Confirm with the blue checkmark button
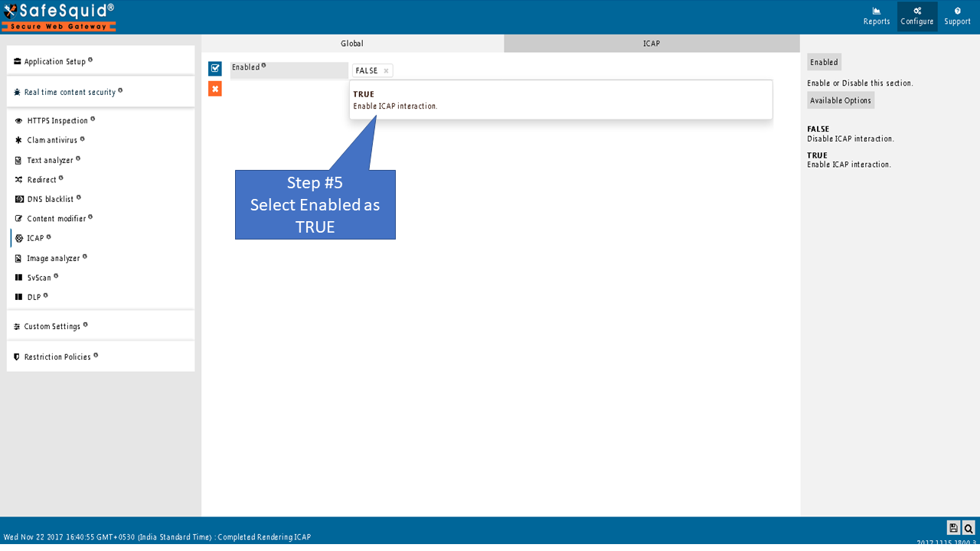The image size is (980, 551). point(215,69)
